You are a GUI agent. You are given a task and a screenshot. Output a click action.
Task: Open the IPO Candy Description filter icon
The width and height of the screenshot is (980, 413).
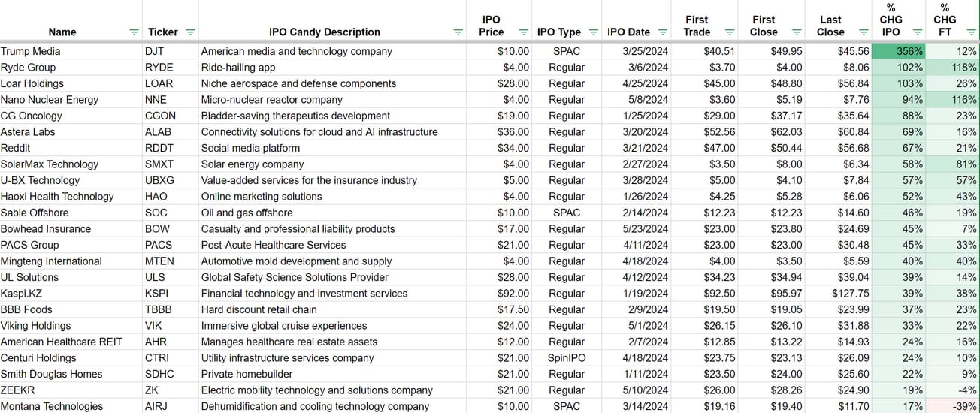[458, 32]
